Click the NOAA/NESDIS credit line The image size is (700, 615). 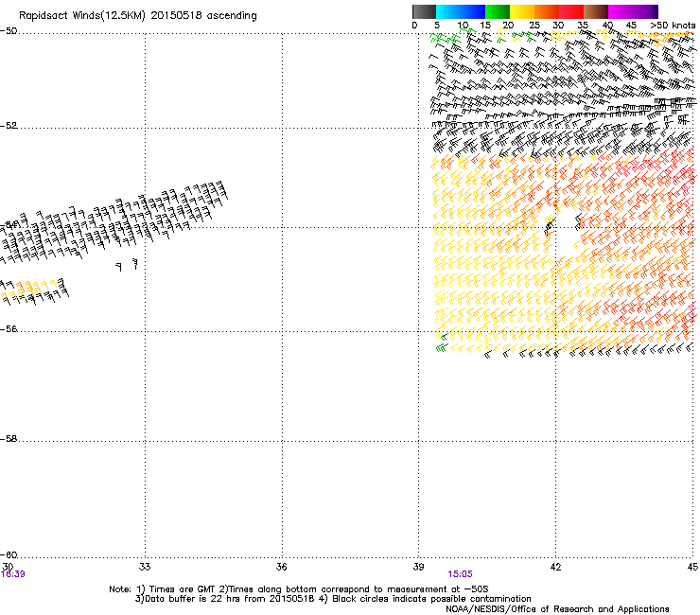click(557, 609)
